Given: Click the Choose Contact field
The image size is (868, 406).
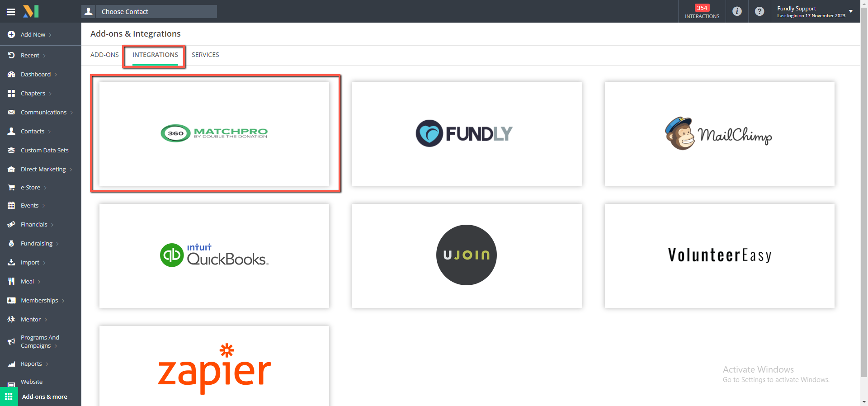Looking at the screenshot, I should (x=149, y=12).
